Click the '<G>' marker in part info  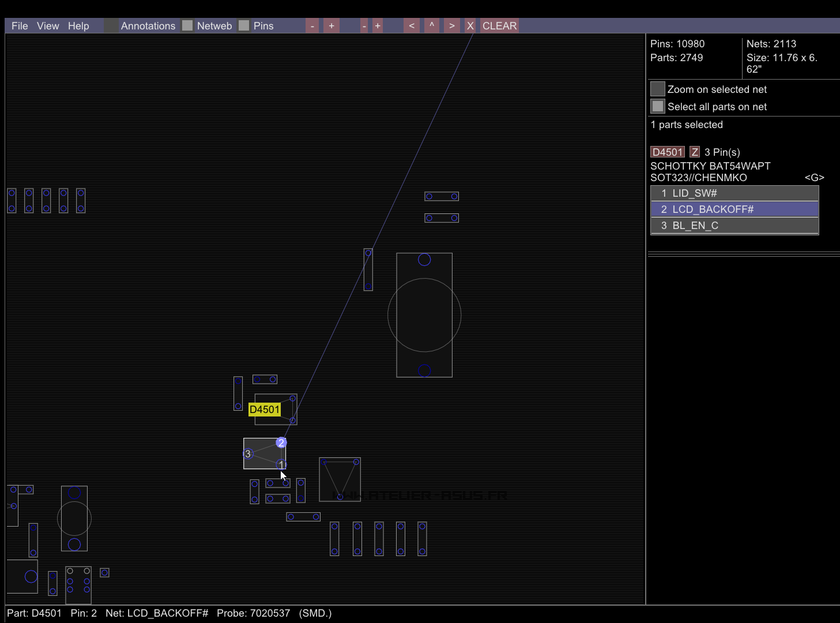[x=814, y=178]
